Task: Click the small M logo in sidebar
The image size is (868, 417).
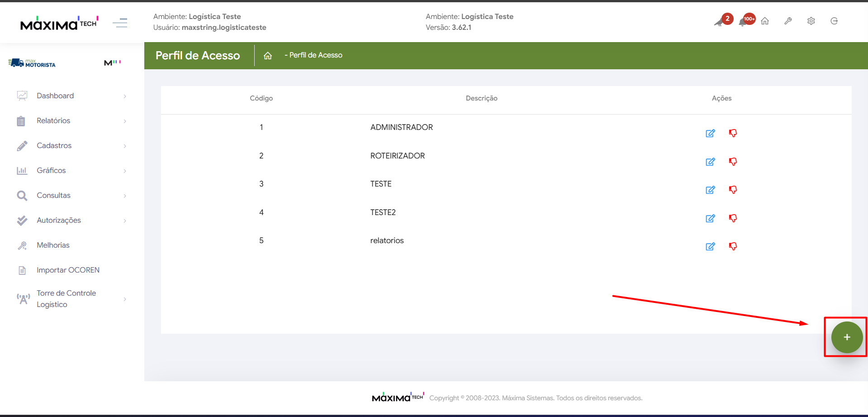Action: pos(112,62)
